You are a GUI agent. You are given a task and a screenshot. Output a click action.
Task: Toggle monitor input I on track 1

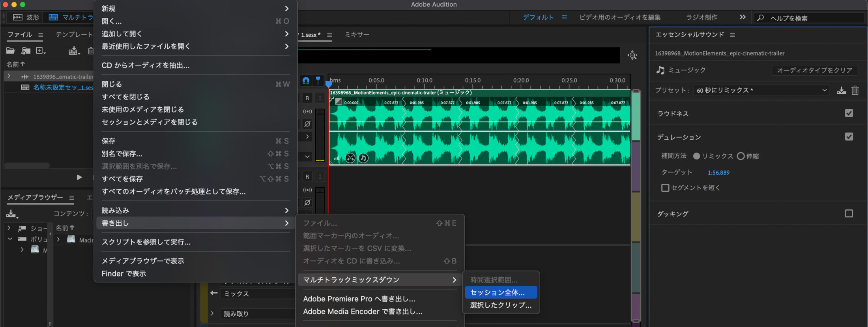[x=320, y=98]
